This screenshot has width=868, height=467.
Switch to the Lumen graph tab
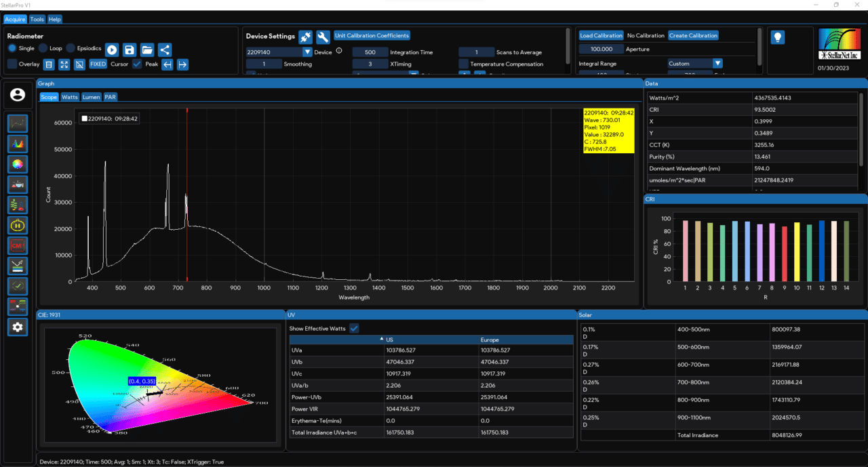pyautogui.click(x=91, y=97)
